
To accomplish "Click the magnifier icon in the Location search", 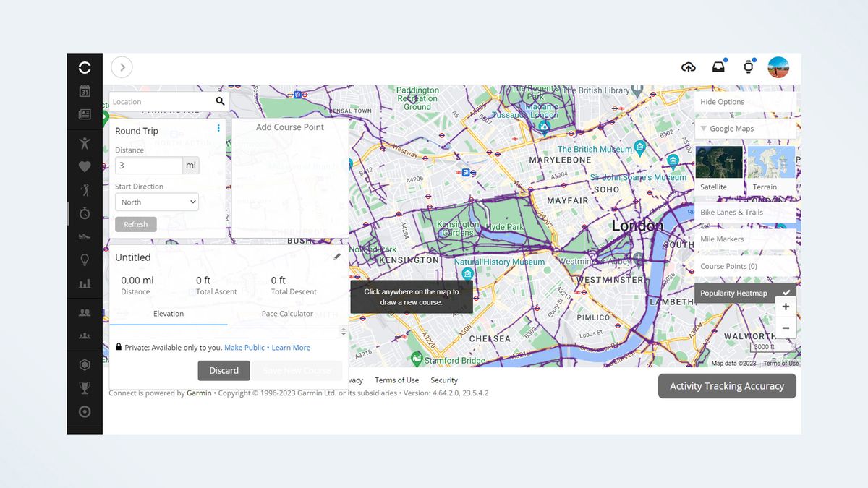I will pyautogui.click(x=221, y=101).
